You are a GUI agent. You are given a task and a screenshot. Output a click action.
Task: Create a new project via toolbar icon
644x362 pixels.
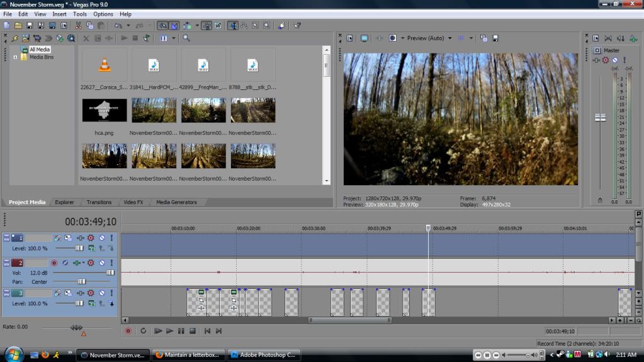[6, 25]
